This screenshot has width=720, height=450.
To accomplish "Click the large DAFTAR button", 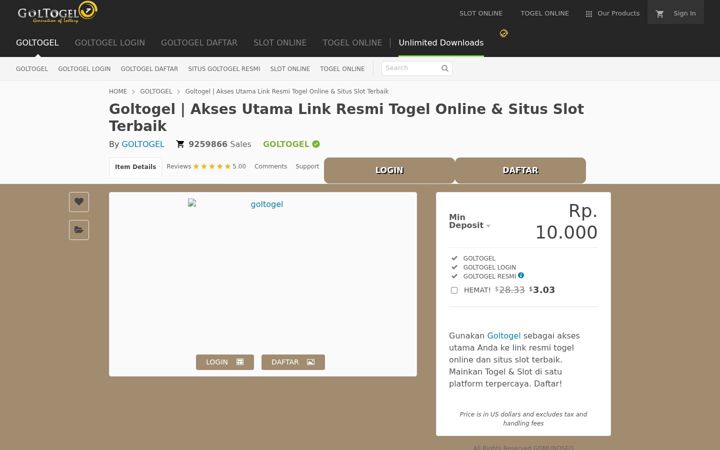I will coord(520,170).
